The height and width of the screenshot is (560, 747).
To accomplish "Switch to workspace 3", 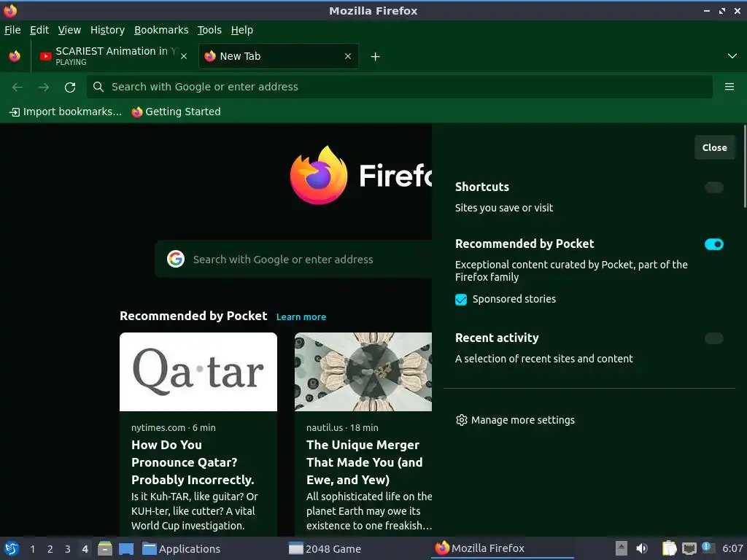I will click(68, 549).
